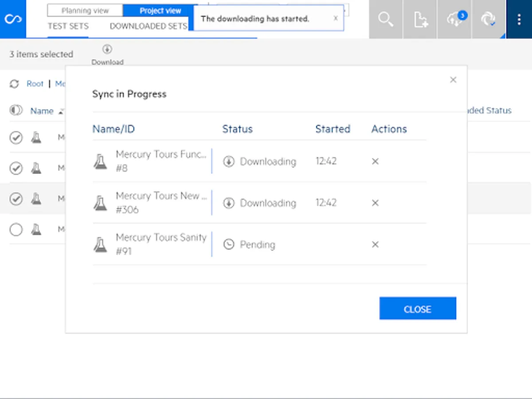The height and width of the screenshot is (399, 532).
Task: Click the Root breadcrumb link
Action: click(x=35, y=84)
